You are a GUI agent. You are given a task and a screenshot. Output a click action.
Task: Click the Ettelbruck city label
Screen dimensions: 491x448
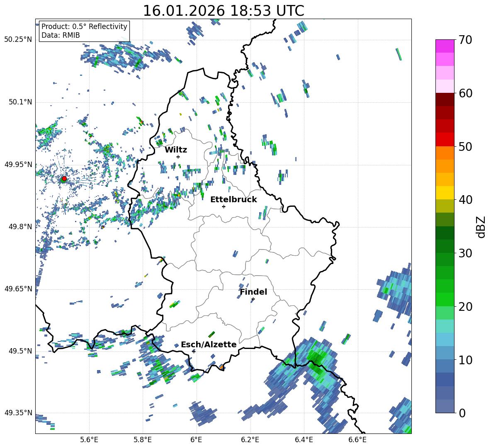click(233, 200)
